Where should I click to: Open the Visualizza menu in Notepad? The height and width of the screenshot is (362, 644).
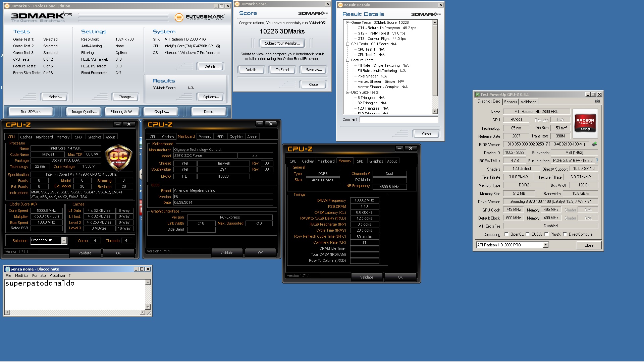tap(57, 276)
